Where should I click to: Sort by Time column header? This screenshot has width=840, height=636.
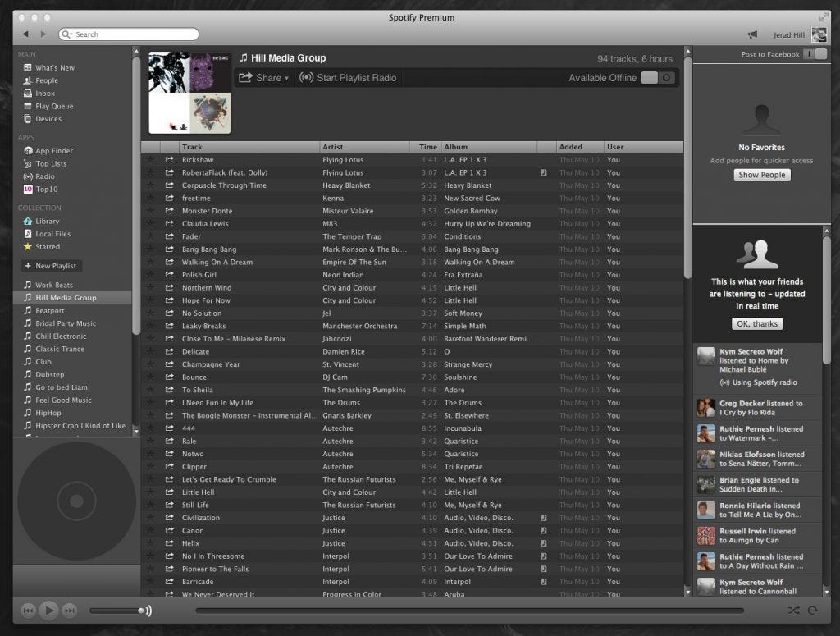[426, 147]
